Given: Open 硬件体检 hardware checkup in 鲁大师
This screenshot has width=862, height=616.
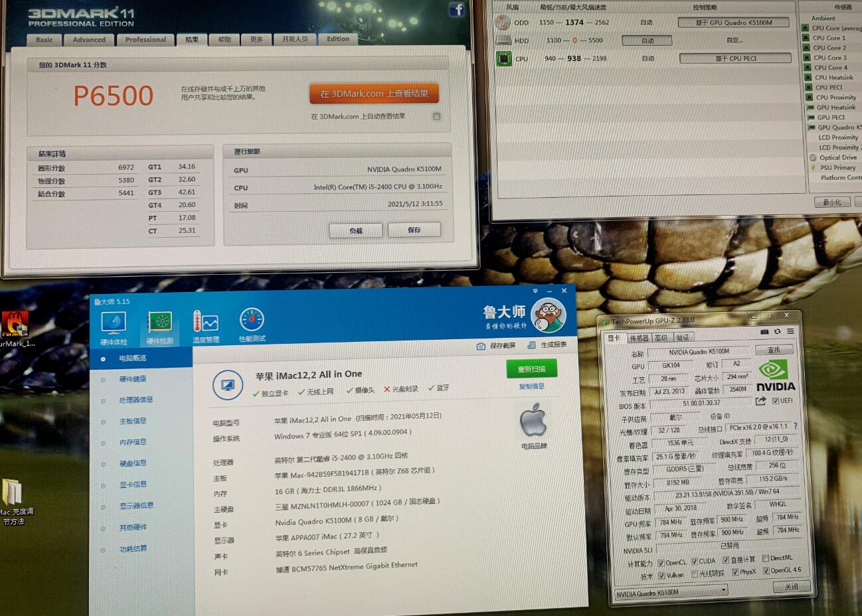Looking at the screenshot, I should coord(113,327).
